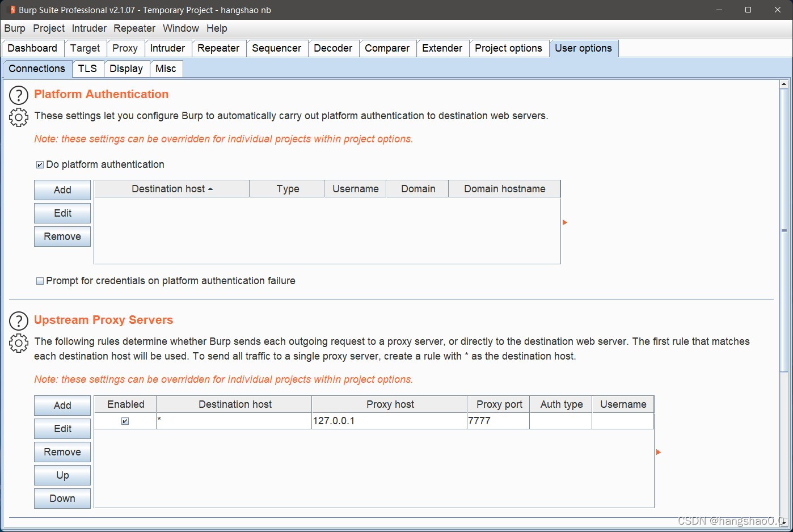Select the 127.0.0.1 proxy host cell
793x532 pixels.
[390, 421]
